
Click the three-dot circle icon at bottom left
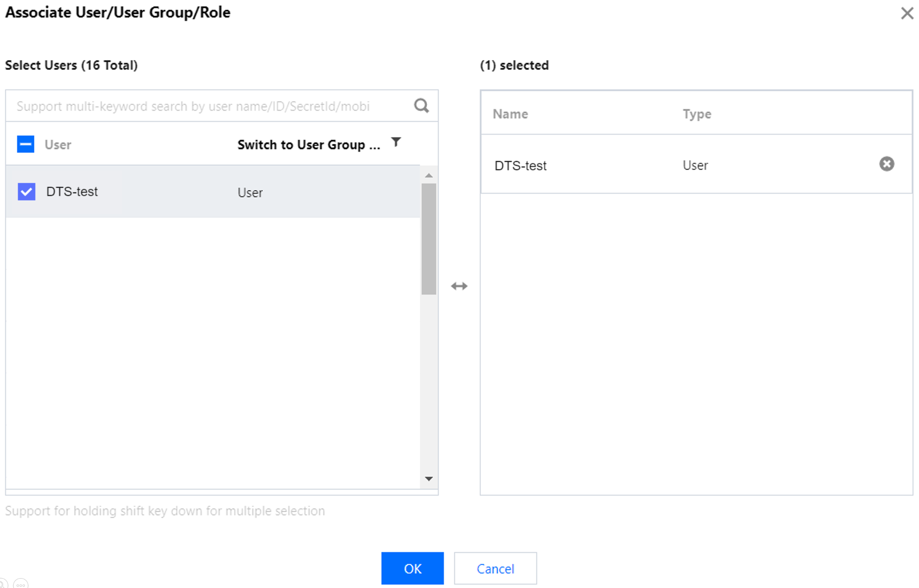(x=21, y=584)
